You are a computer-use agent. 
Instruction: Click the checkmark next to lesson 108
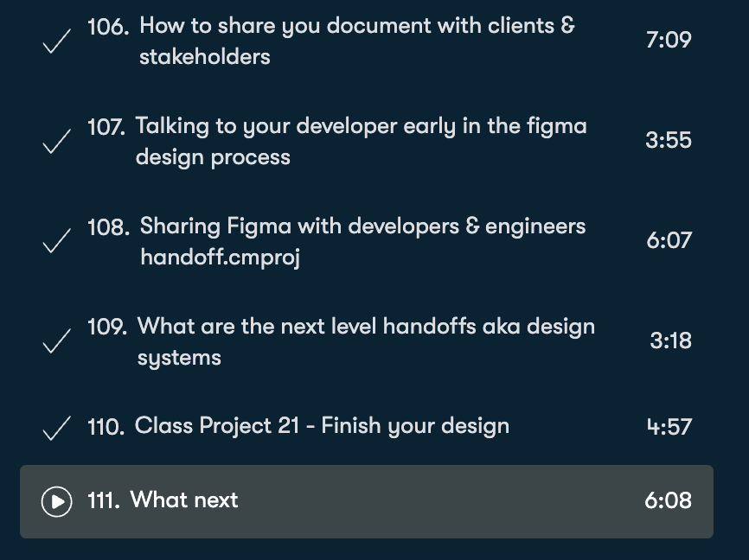coord(57,241)
